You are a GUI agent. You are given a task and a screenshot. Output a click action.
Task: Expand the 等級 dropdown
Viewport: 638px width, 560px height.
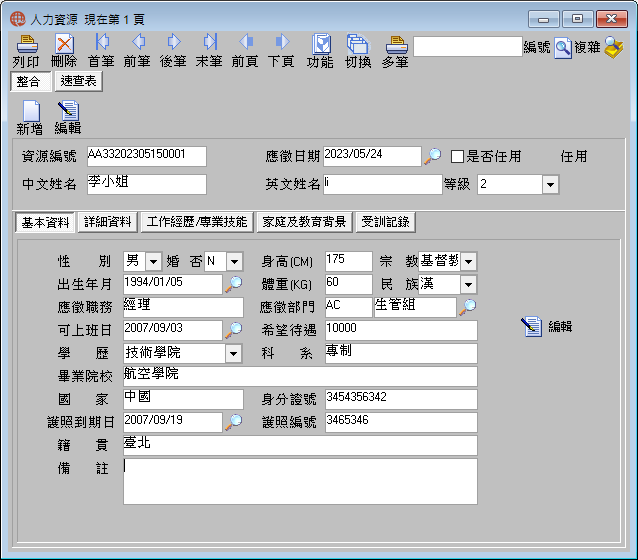[551, 184]
